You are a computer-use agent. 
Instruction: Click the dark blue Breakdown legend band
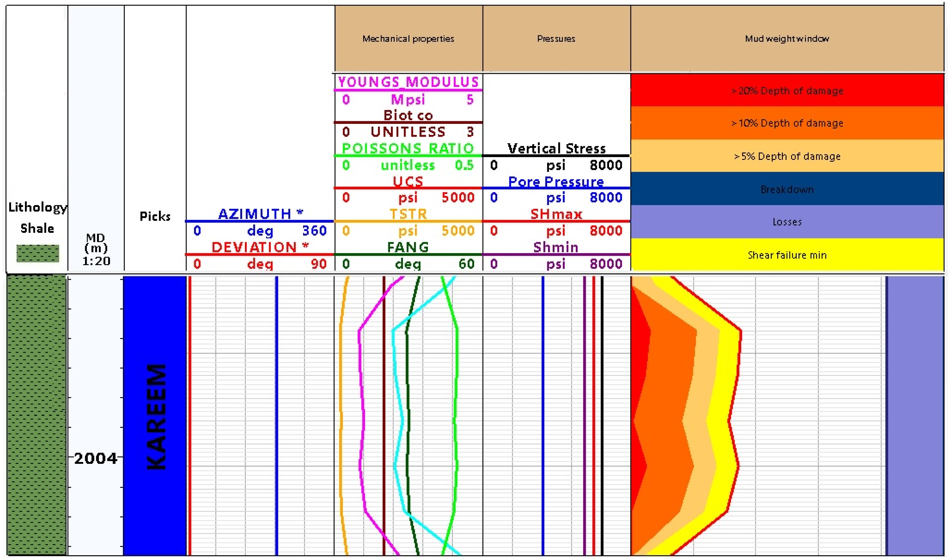click(787, 189)
